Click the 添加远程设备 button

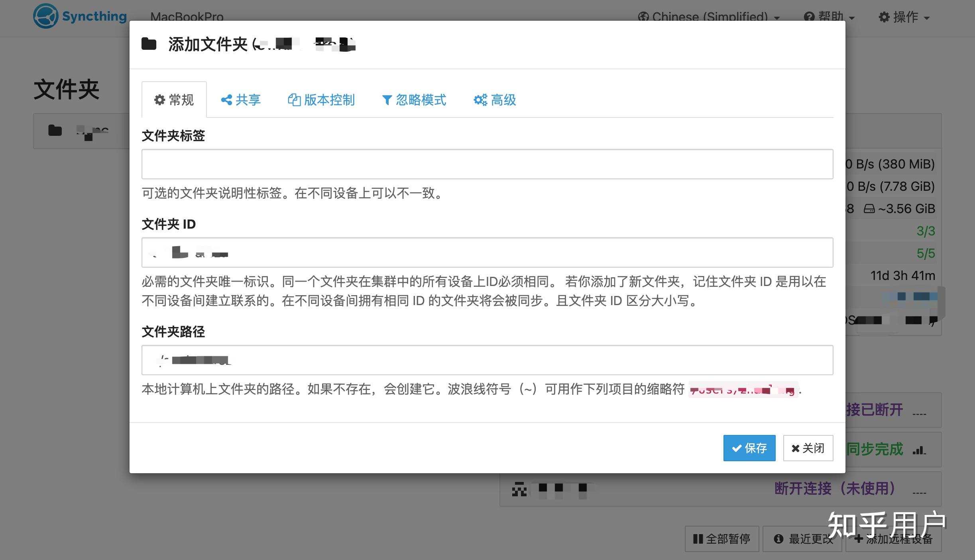click(x=893, y=539)
